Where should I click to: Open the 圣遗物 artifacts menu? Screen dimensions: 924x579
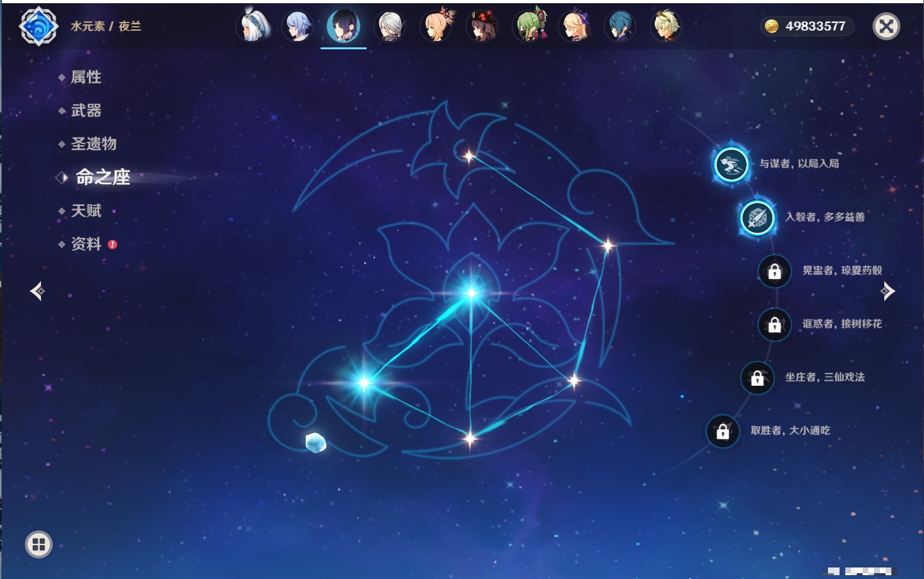tap(93, 144)
